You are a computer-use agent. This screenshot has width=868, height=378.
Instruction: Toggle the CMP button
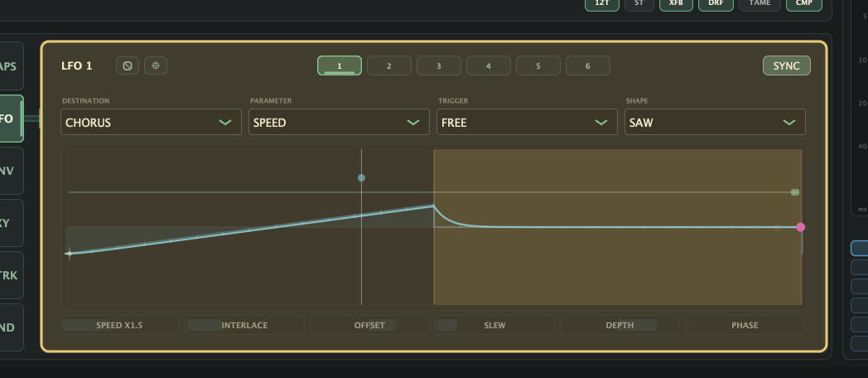coord(803,4)
